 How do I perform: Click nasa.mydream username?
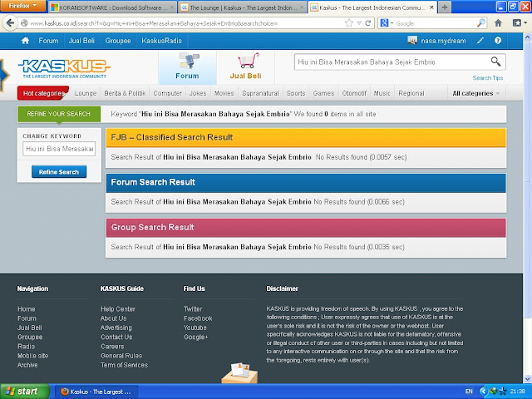point(443,41)
